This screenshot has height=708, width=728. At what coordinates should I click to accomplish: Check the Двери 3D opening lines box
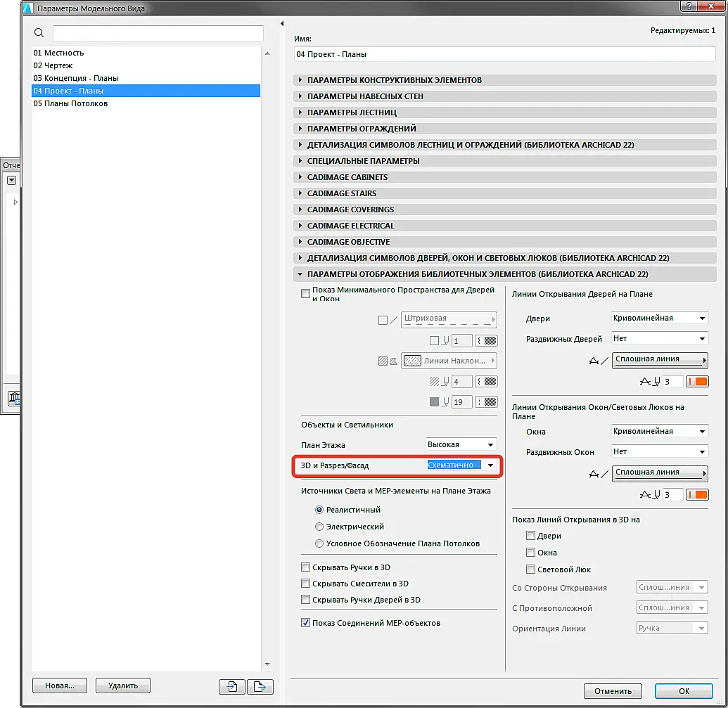530,536
